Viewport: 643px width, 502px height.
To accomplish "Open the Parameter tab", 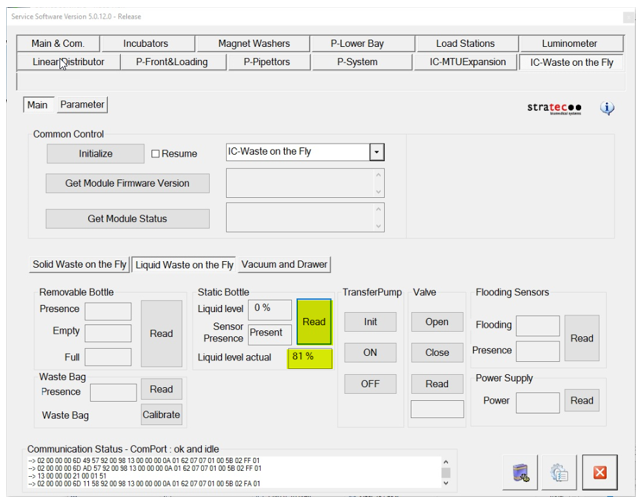I will pyautogui.click(x=81, y=104).
